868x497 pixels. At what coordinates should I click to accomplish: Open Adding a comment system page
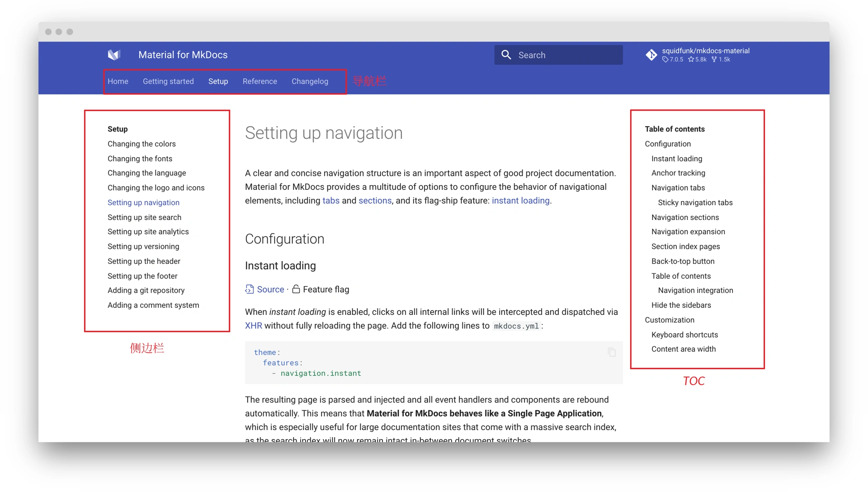coord(153,305)
